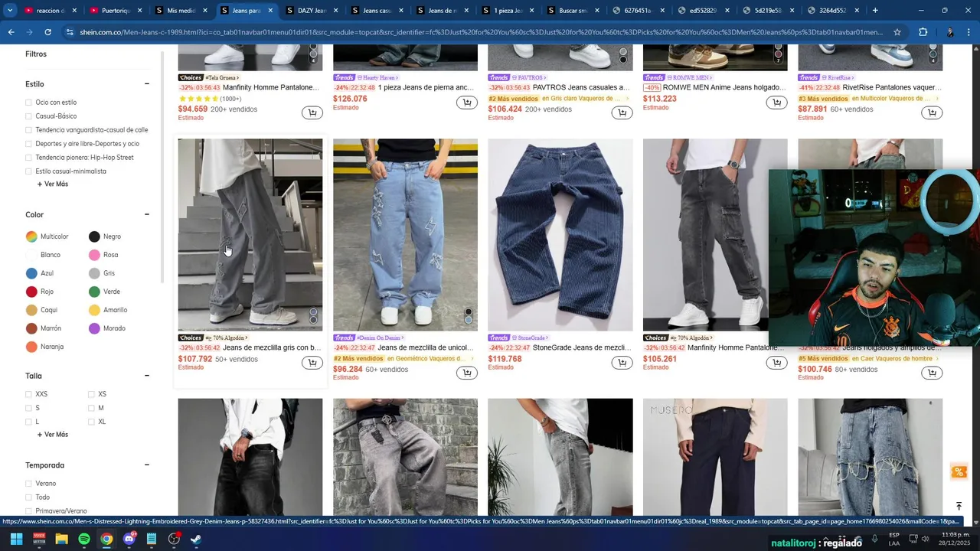Image resolution: width=980 pixels, height=551 pixels.
Task: Add the $100.746 jeans holgados to cart
Action: pyautogui.click(x=931, y=373)
